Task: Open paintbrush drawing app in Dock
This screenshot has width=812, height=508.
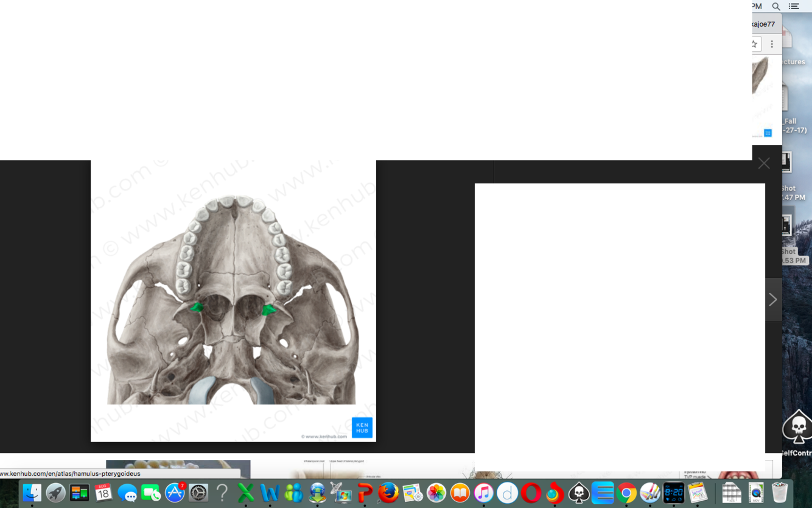Action: point(650,492)
